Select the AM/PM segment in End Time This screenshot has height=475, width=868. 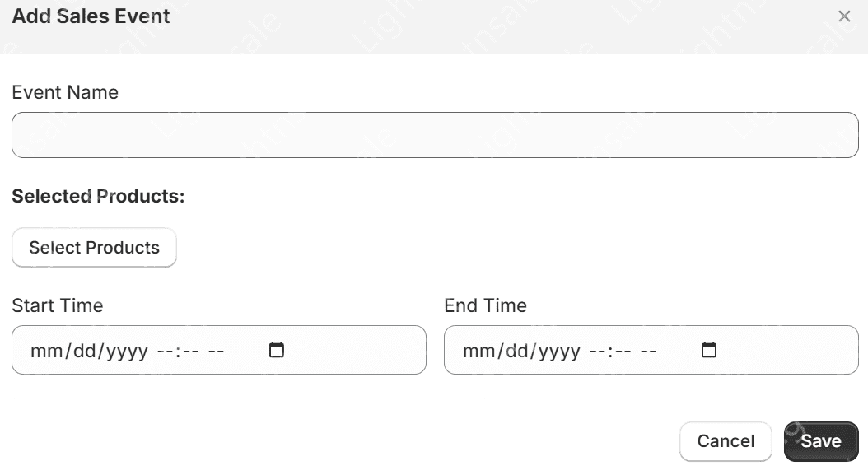click(x=648, y=351)
